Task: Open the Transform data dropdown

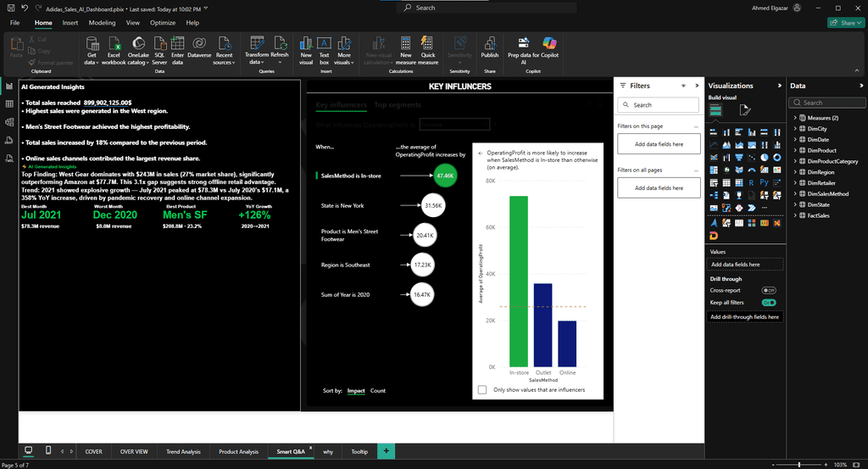Action: point(256,50)
